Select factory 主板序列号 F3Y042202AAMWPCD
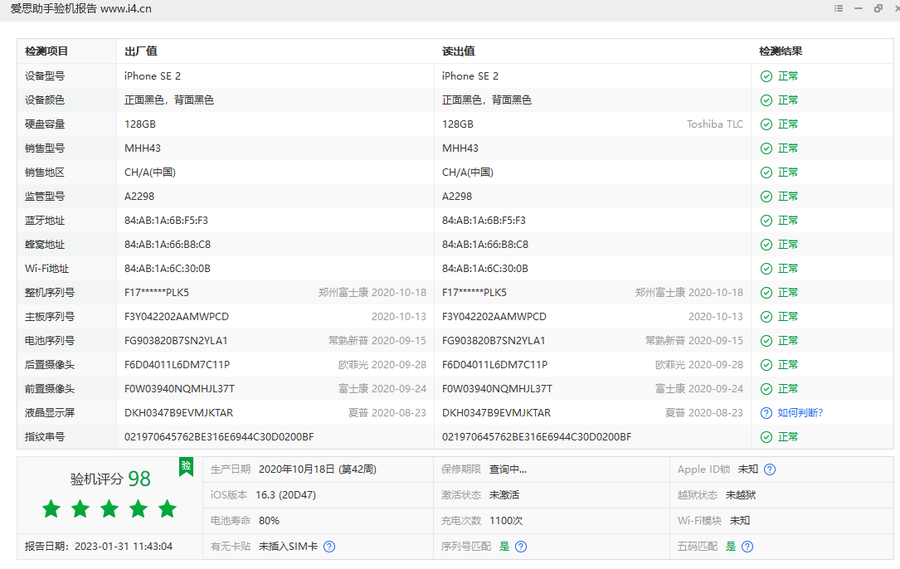This screenshot has height=569, width=900. [176, 317]
